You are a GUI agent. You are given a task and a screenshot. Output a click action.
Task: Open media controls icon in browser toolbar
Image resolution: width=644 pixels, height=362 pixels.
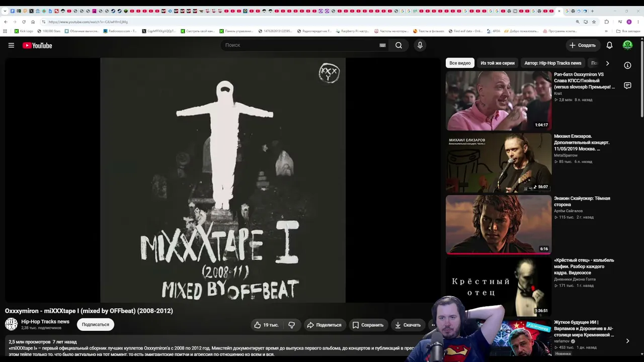pyautogui.click(x=619, y=22)
